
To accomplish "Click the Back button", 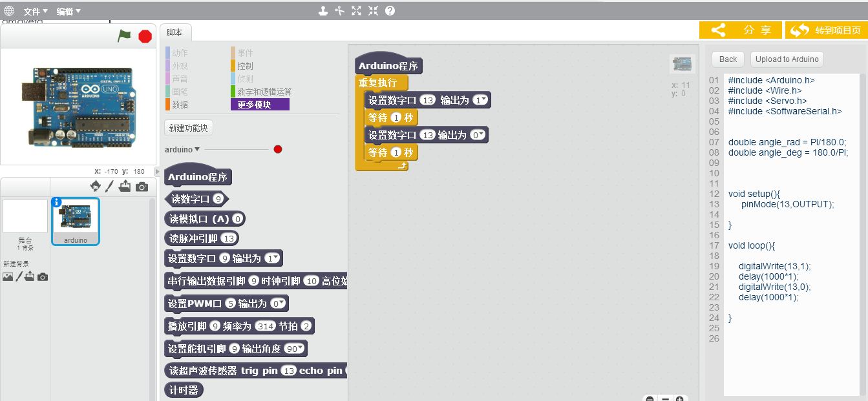I will pos(728,59).
